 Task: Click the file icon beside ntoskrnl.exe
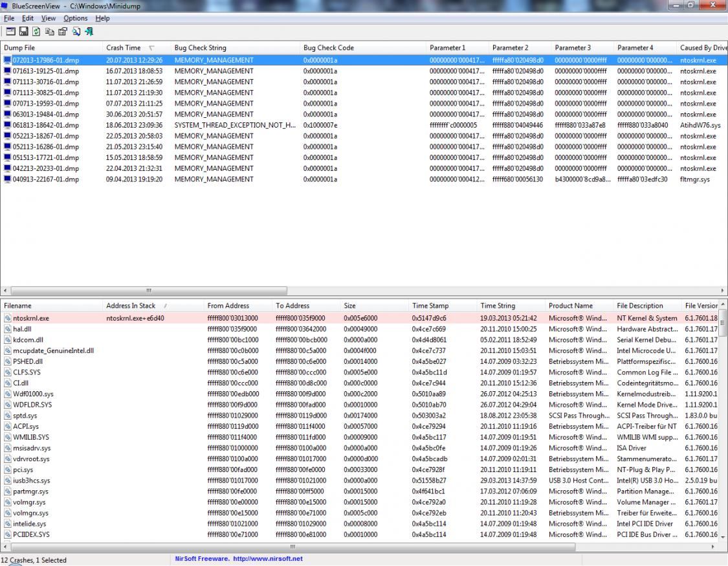pos(8,319)
